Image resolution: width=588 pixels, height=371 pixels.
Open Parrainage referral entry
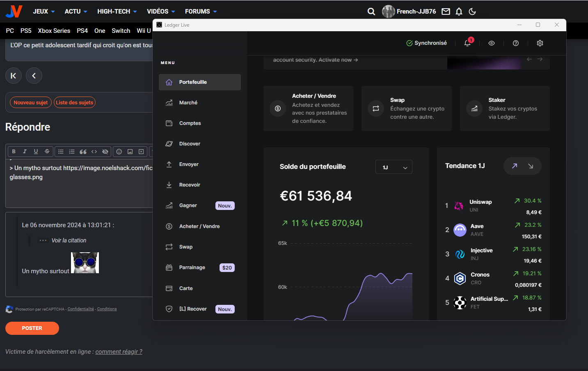point(200,267)
